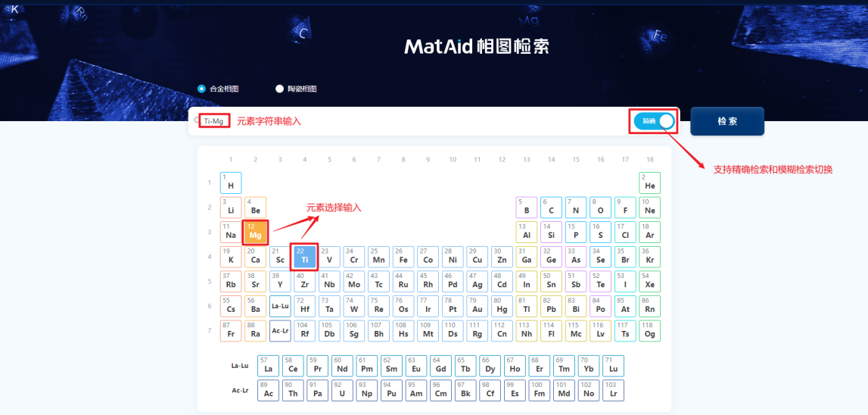Viewport: 868px width, 415px height.
Task: Pick zinc Zn element tile
Action: point(502,257)
